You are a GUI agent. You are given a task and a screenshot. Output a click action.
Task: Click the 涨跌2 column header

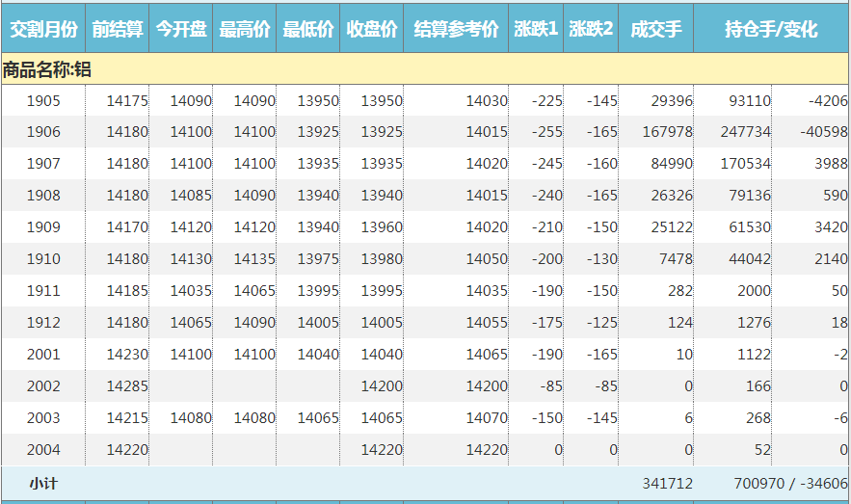coord(591,30)
